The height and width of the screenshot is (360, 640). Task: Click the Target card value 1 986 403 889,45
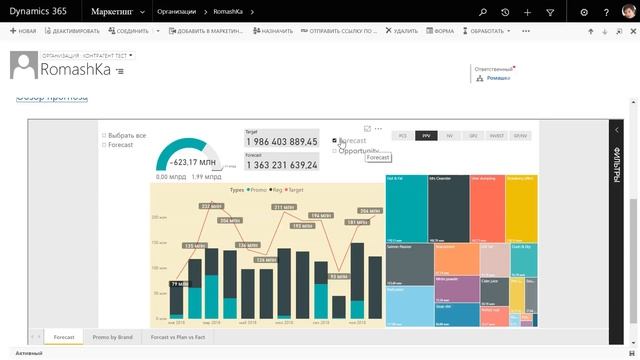282,142
